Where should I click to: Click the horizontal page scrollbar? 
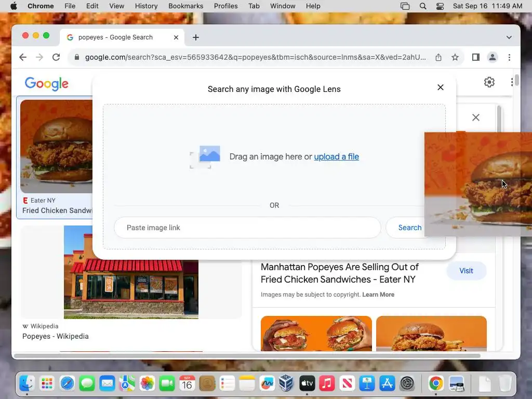click(x=247, y=356)
